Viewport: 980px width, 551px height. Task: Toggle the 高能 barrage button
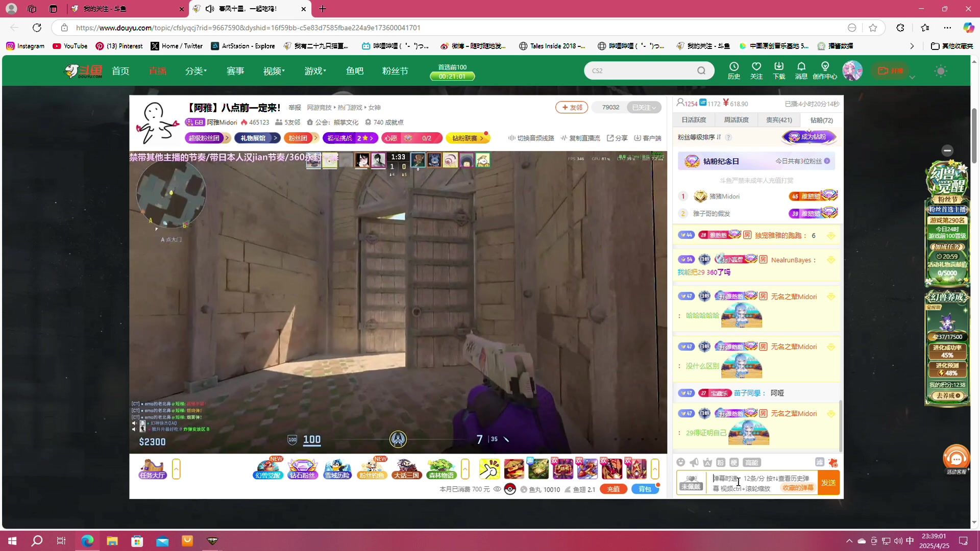(752, 462)
